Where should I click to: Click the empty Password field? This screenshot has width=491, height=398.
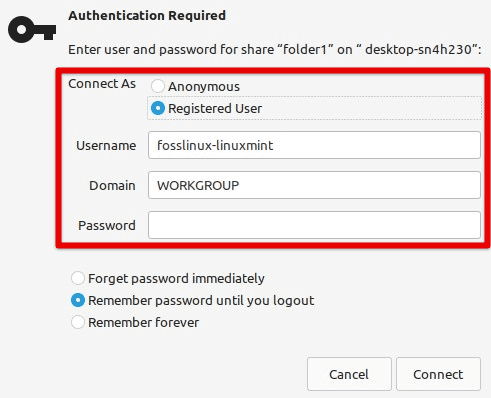click(x=314, y=225)
